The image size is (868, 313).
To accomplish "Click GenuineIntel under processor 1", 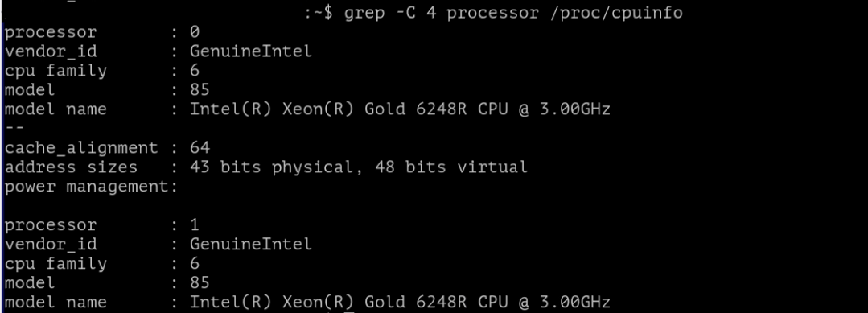I will pyautogui.click(x=251, y=244).
